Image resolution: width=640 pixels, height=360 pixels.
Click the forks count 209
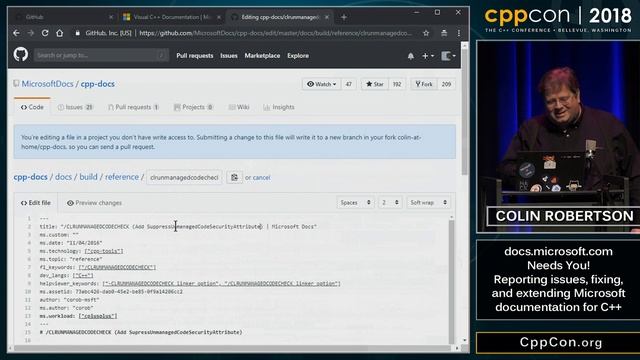click(446, 84)
